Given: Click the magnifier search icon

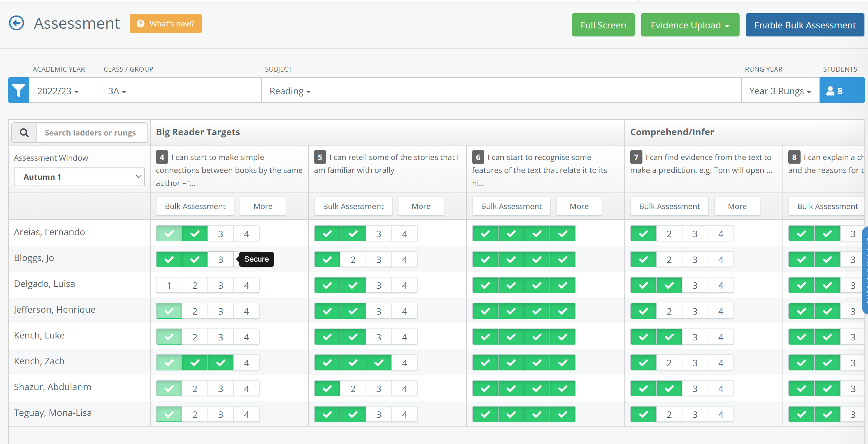Looking at the screenshot, I should coord(24,133).
